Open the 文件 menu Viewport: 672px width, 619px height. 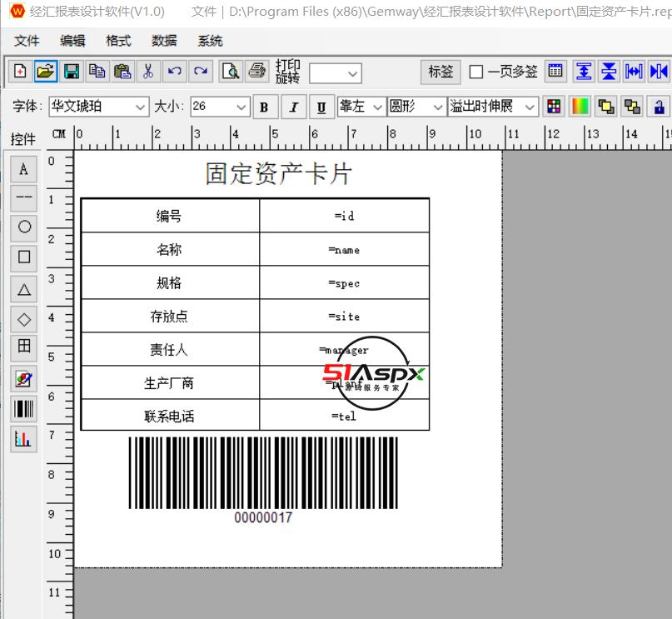(x=27, y=41)
